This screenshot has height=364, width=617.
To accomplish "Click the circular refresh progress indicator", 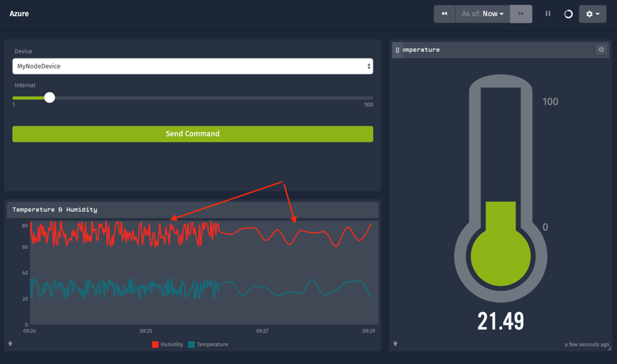I will [568, 14].
